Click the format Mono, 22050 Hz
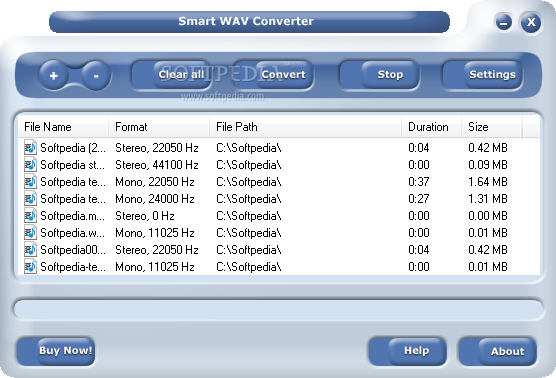The image size is (556, 378). tap(155, 182)
